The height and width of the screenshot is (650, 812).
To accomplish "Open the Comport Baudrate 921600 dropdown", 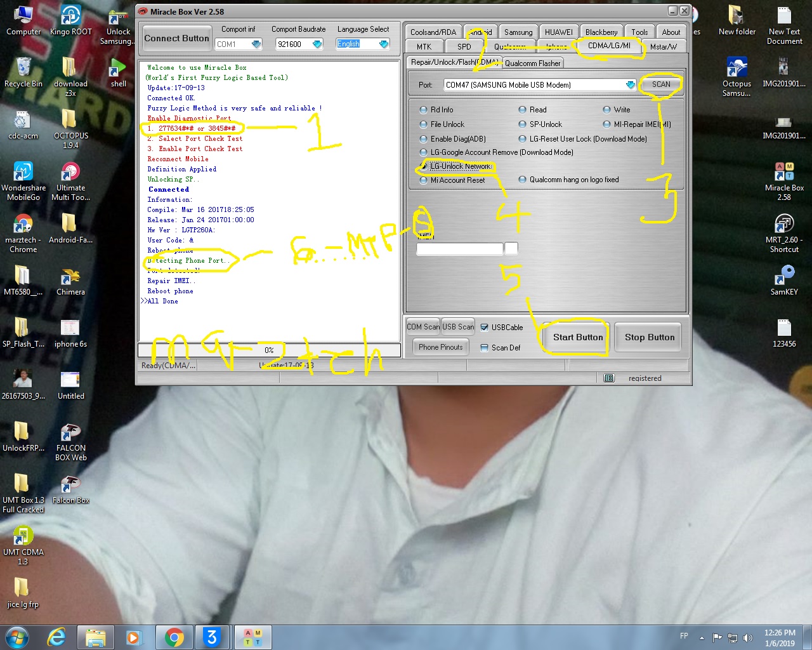I will pos(317,44).
